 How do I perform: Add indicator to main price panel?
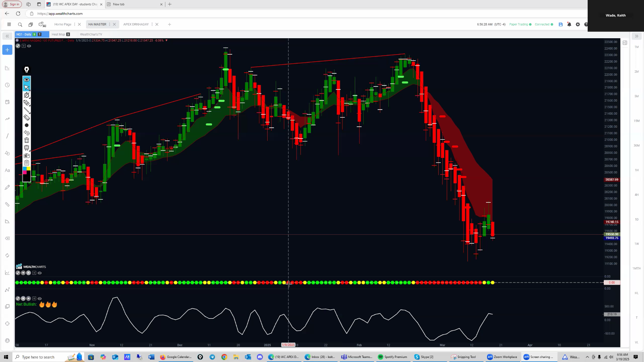click(x=23, y=46)
